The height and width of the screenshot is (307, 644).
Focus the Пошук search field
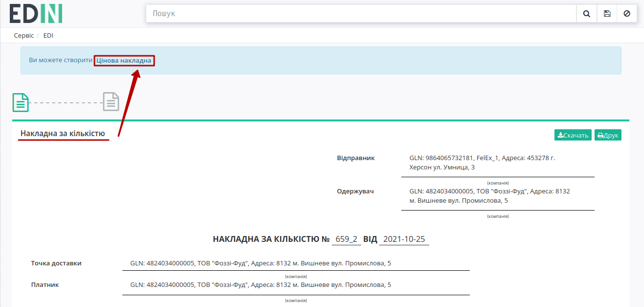click(361, 14)
